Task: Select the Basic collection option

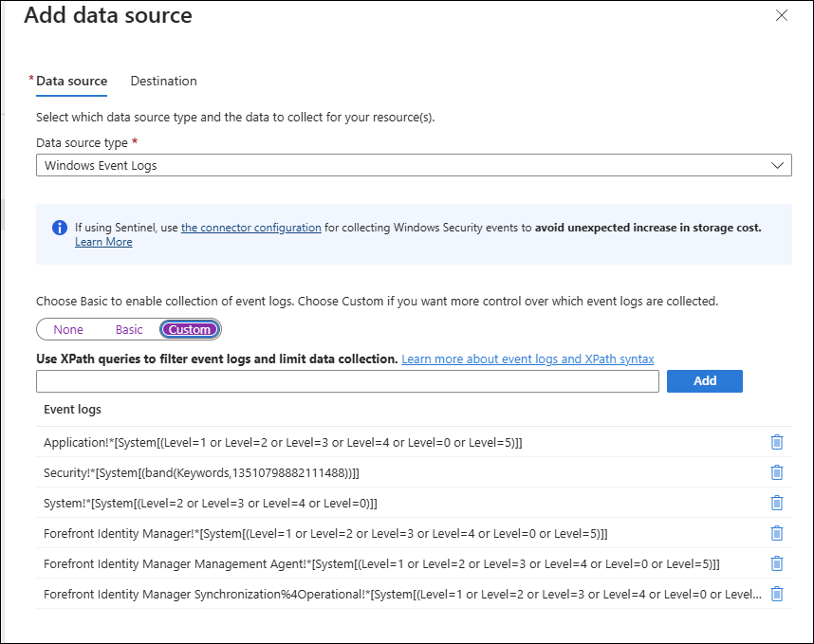Action: [x=129, y=329]
